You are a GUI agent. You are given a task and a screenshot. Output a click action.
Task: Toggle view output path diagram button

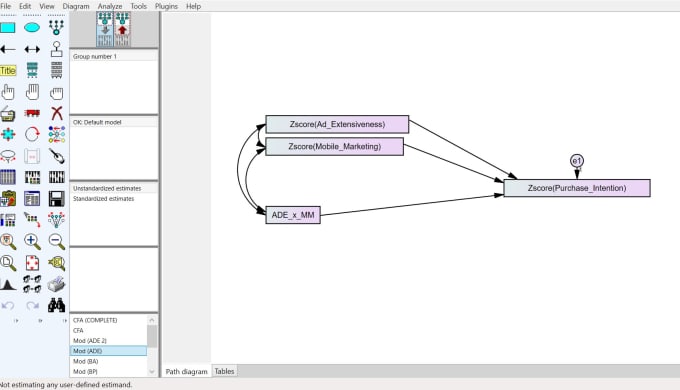(x=122, y=29)
